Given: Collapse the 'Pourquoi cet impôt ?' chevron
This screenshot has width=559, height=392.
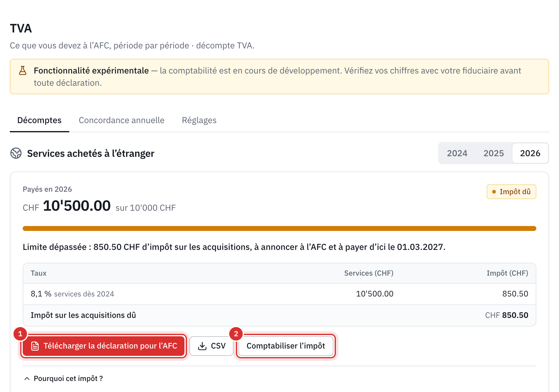Looking at the screenshot, I should (x=27, y=379).
